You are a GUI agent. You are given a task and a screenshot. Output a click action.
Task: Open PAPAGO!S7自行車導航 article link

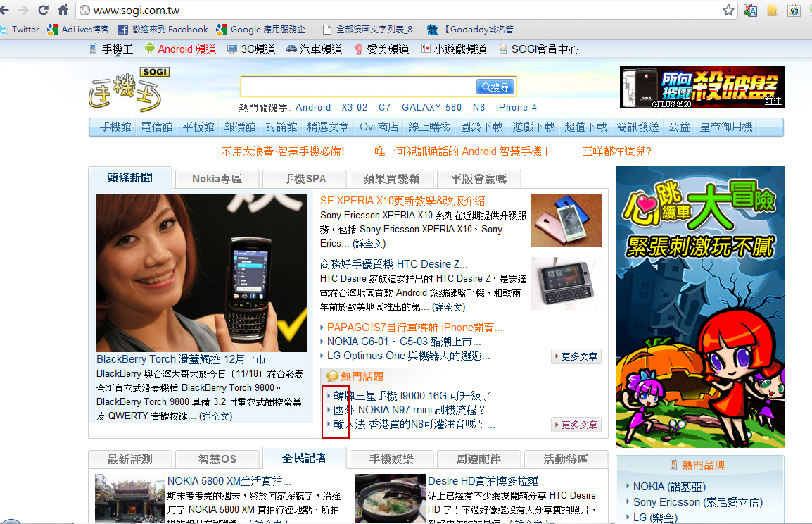pos(414,327)
